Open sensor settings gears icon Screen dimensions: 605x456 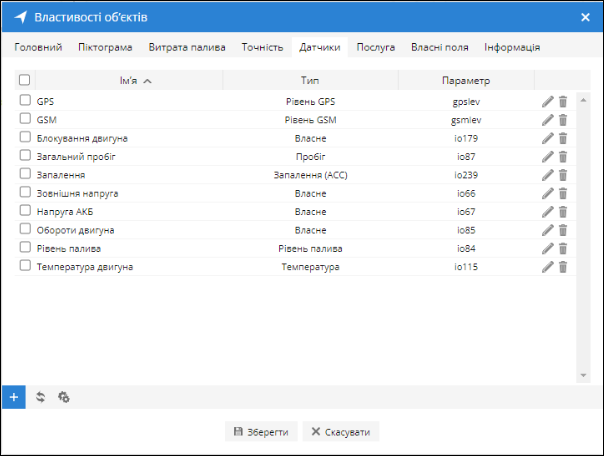[x=64, y=397]
